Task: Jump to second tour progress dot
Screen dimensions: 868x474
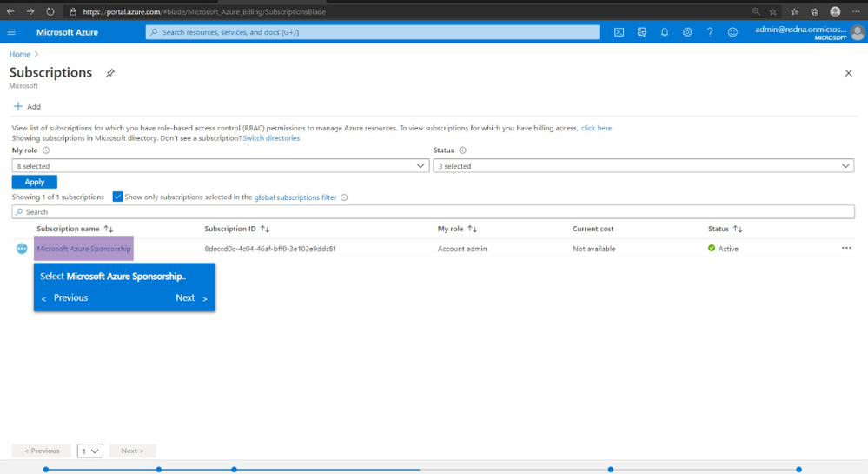Action: [159, 470]
